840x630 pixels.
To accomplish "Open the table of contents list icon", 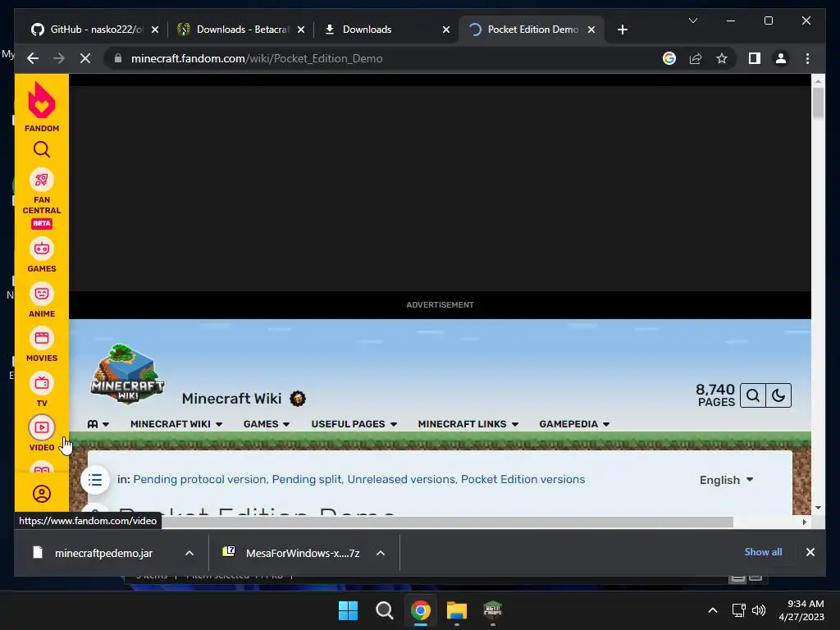I will point(95,479).
